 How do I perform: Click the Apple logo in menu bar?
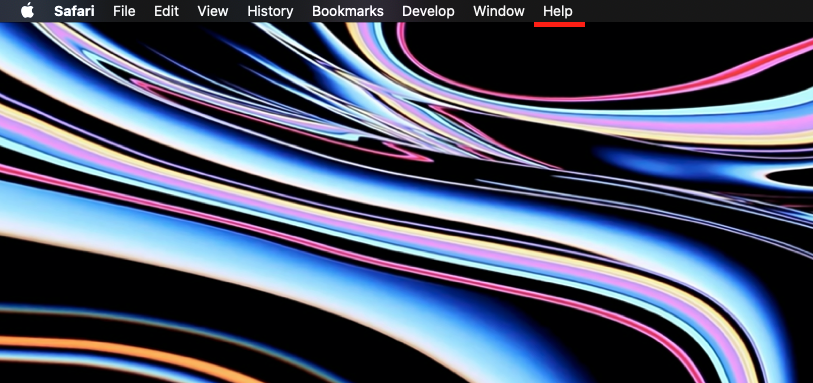pyautogui.click(x=27, y=11)
